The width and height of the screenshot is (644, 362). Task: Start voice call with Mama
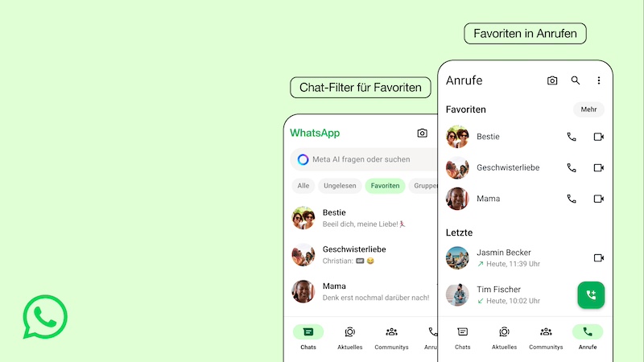[572, 199]
